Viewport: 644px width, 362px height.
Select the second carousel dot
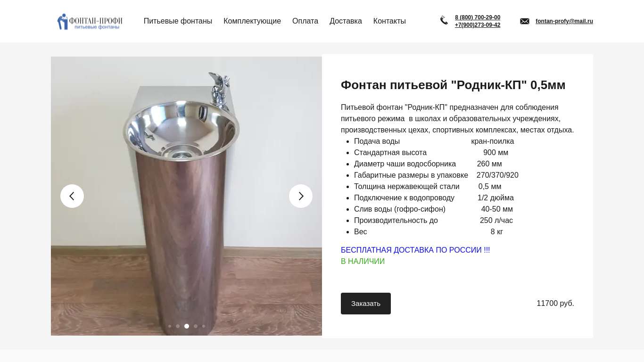pyautogui.click(x=178, y=326)
